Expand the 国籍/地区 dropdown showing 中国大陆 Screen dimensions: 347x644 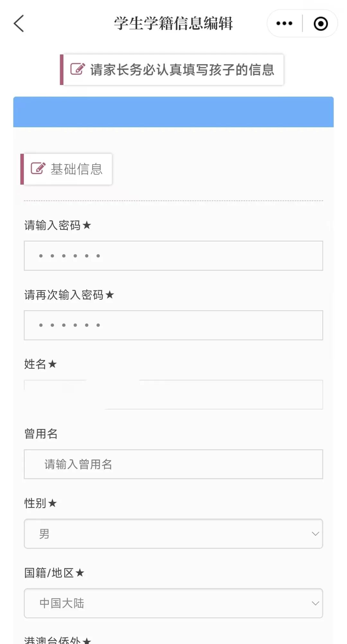coord(173,603)
